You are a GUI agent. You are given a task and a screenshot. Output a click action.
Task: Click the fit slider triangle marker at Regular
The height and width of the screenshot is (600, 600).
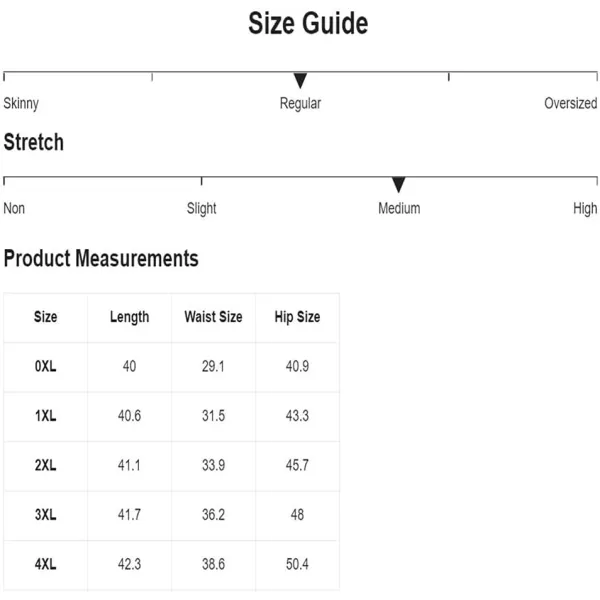300,80
